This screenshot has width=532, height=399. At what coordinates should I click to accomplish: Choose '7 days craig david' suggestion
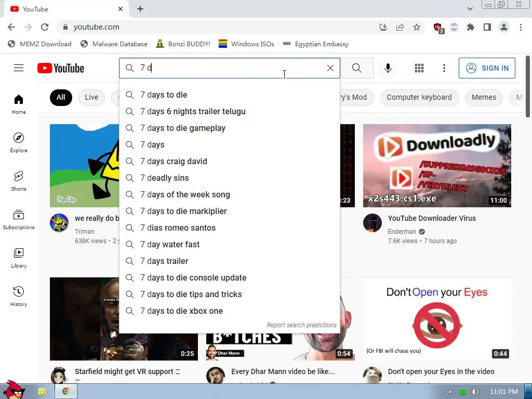point(229,161)
